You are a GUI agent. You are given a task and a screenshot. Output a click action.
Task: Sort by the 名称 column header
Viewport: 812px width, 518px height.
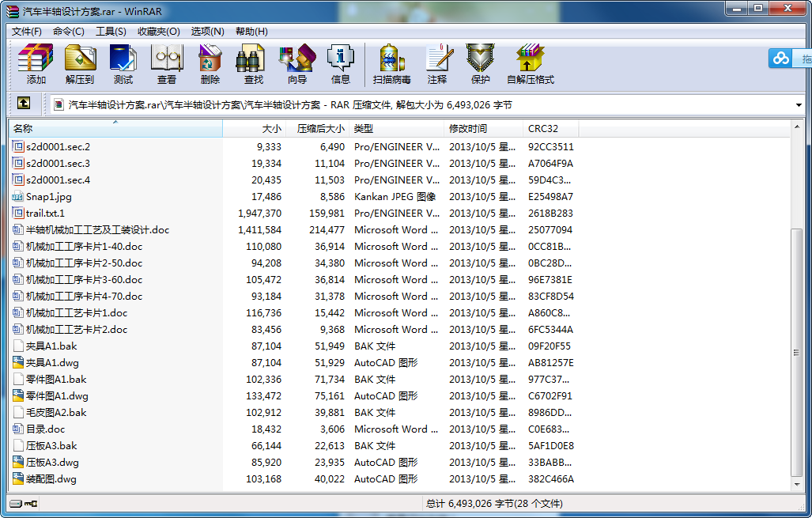point(115,128)
